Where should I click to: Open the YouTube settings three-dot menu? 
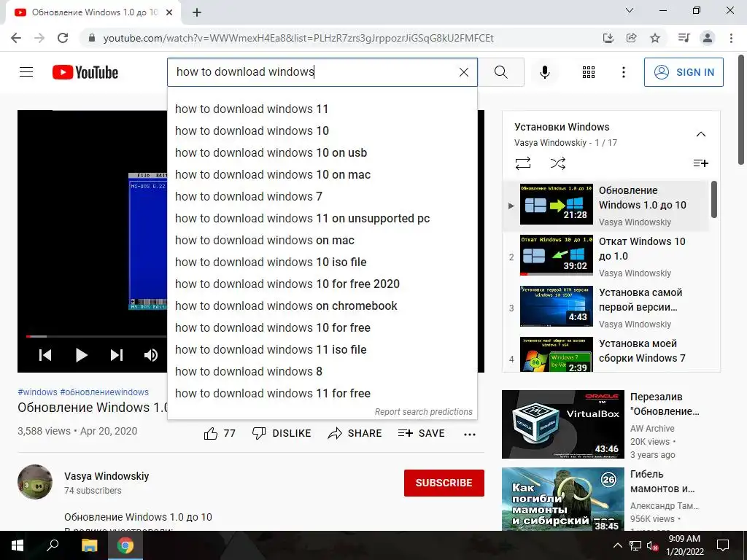623,72
